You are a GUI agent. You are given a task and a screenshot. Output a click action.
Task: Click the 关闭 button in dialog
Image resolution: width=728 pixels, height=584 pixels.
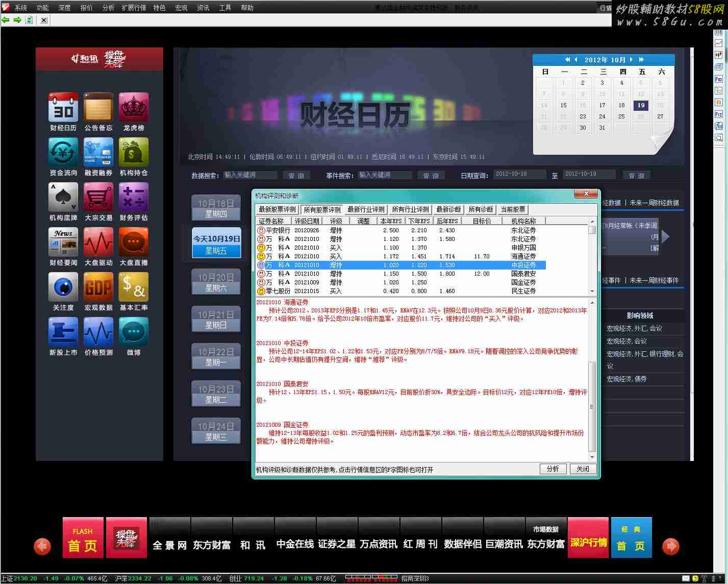point(583,469)
